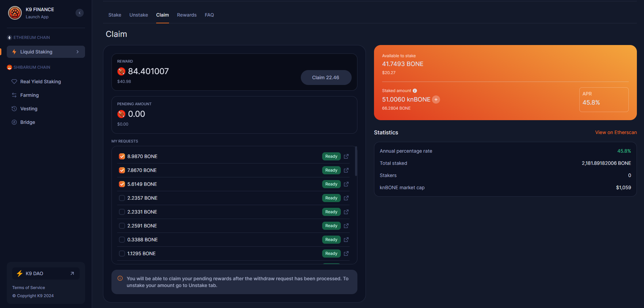Image resolution: width=644 pixels, height=308 pixels.
Task: Uncheck the 8.9870 BONE request
Action: click(x=122, y=156)
